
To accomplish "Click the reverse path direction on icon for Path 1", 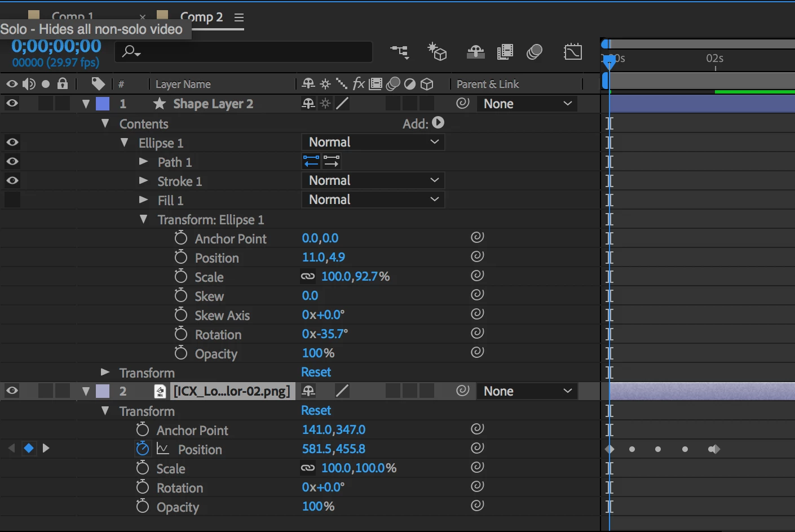I will coord(311,162).
